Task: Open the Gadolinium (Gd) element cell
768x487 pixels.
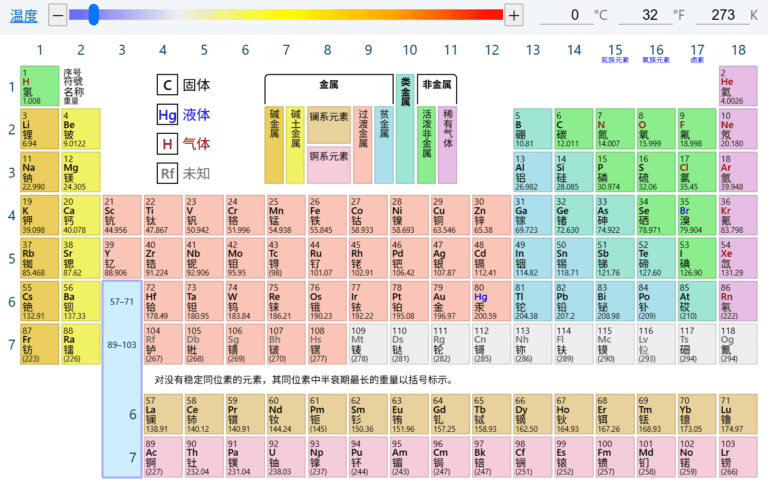Action: point(451,414)
